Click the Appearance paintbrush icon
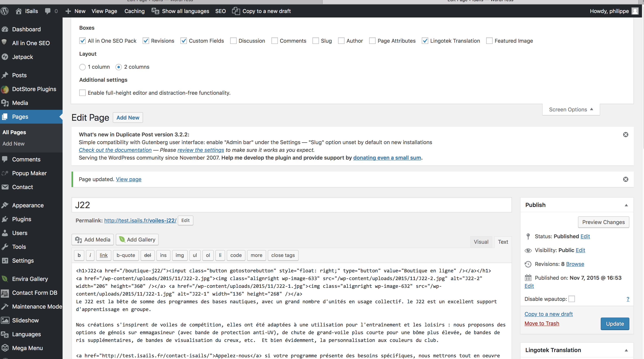 click(x=5, y=205)
